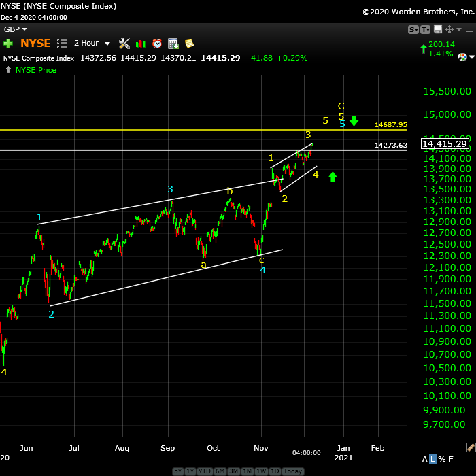Select the 1W time range

pyautogui.click(x=261, y=471)
